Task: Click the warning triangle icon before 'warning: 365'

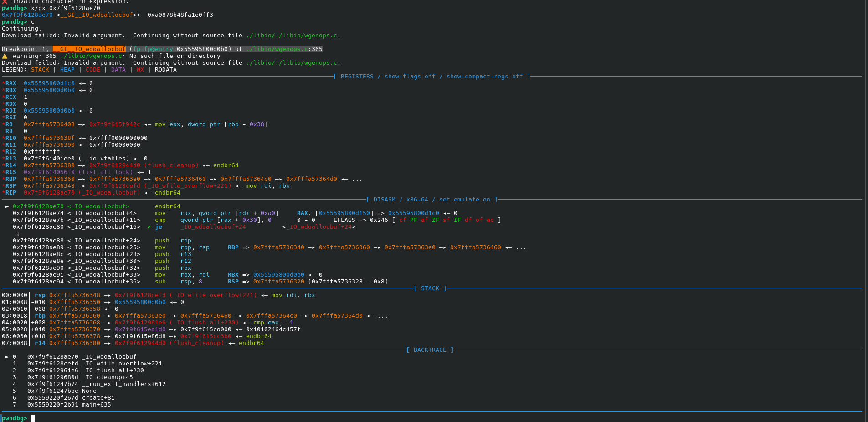Action: pyautogui.click(x=5, y=56)
